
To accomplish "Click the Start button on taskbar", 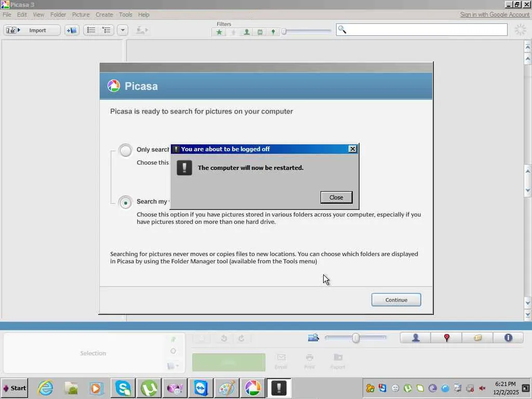I will pyautogui.click(x=14, y=388).
